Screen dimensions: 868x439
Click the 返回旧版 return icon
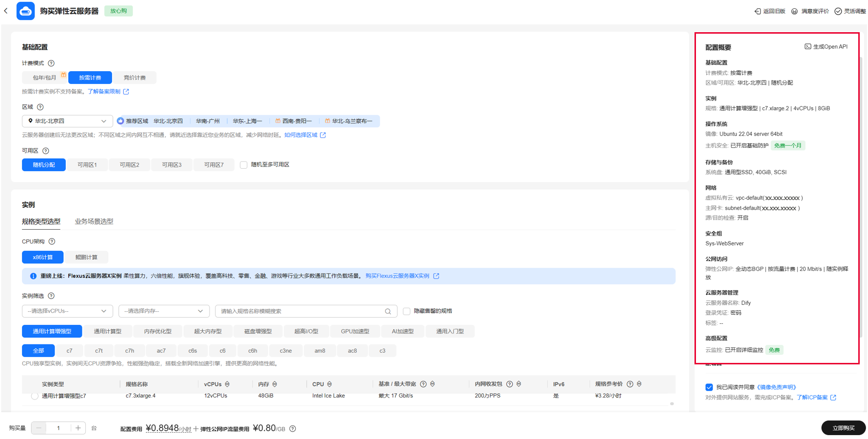pyautogui.click(x=757, y=11)
